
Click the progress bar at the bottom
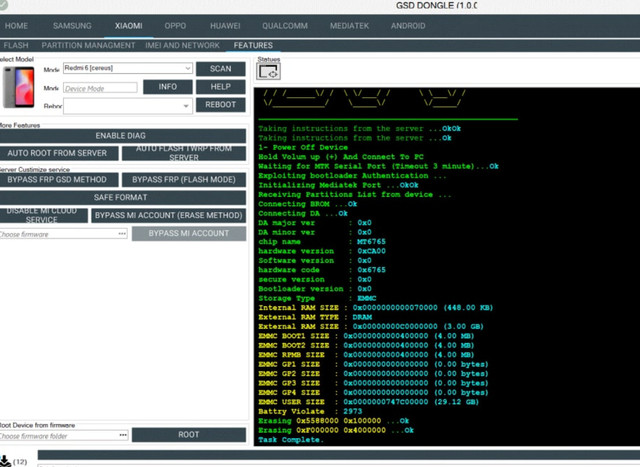pos(339,455)
